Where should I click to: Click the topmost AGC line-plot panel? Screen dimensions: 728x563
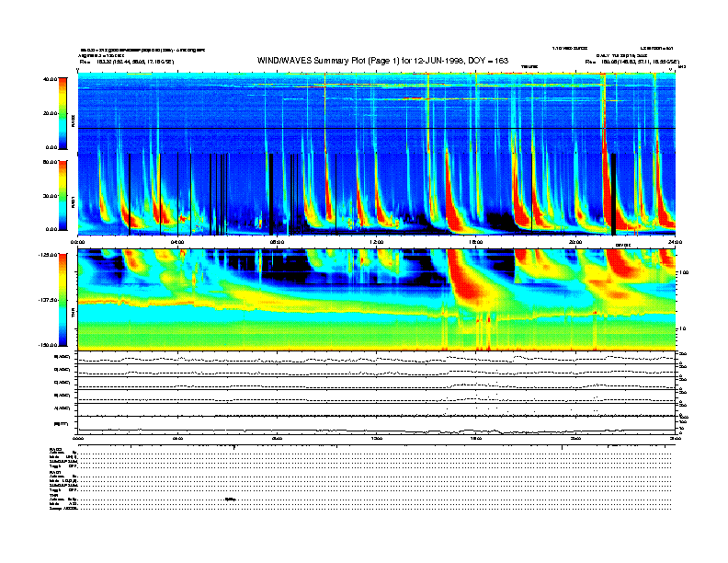click(x=377, y=358)
